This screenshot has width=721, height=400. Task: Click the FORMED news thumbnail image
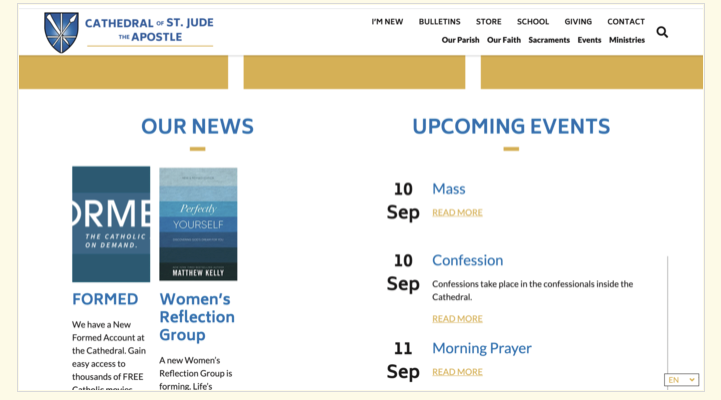[111, 224]
